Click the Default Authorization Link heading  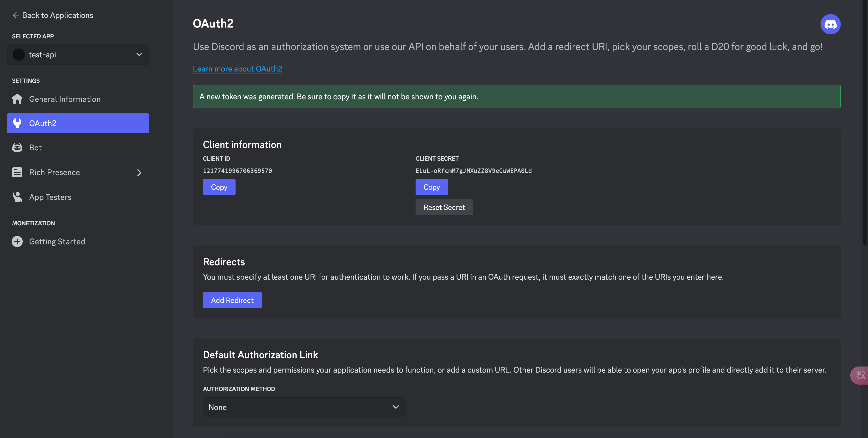coord(260,355)
